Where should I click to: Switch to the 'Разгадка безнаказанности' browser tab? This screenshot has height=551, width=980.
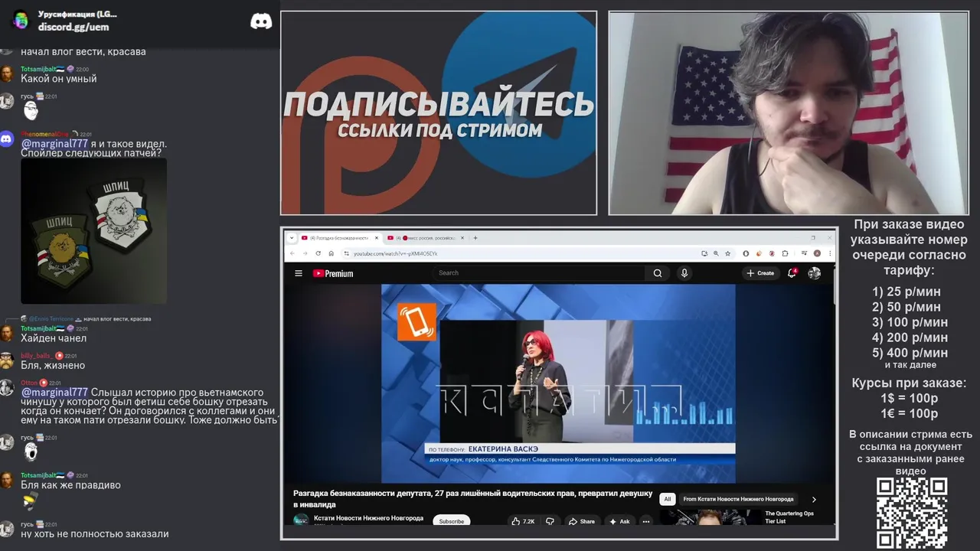coord(341,238)
